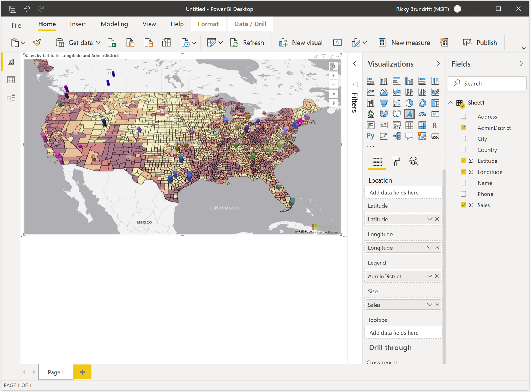Image resolution: width=532 pixels, height=392 pixels.
Task: Select the Filled map visualization
Action: click(383, 114)
